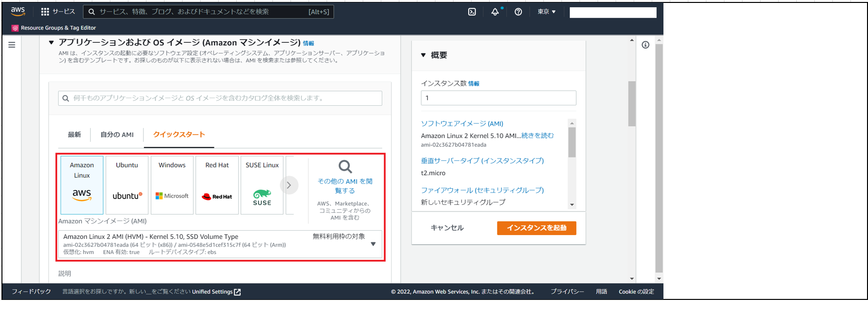868x316 pixels.
Task: Switch to the クイックスタート tab
Action: 179,135
